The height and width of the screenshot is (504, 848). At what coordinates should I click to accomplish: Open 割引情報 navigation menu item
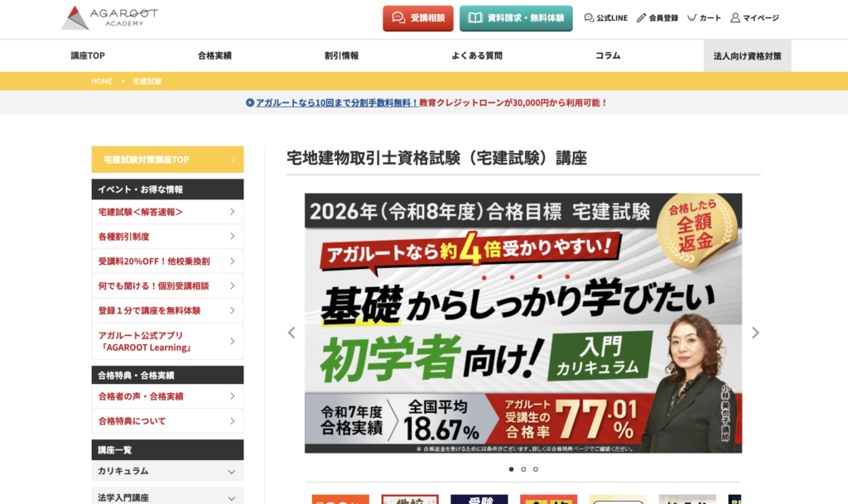click(x=341, y=55)
